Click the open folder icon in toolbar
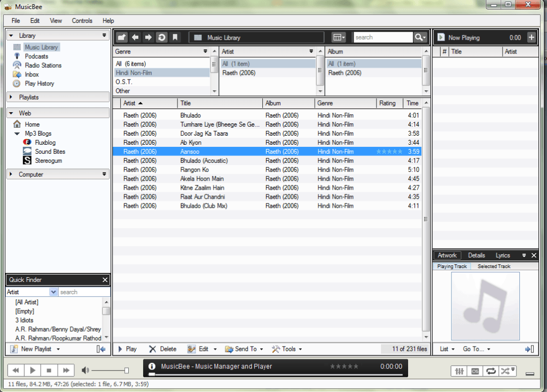 tap(121, 37)
